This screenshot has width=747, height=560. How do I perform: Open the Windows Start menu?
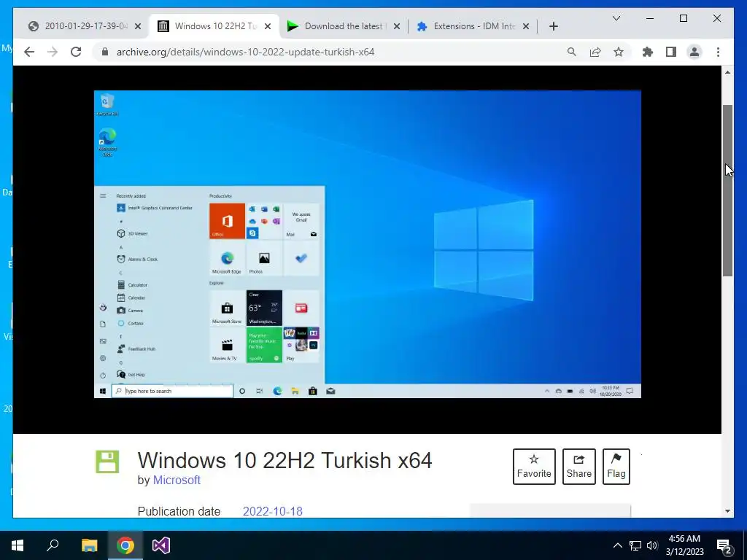point(18,545)
